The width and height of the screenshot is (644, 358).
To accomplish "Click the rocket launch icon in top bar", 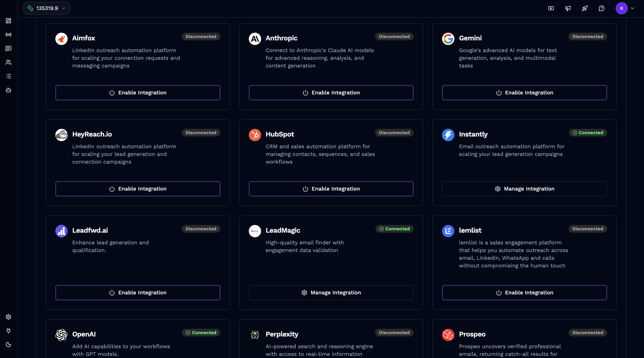I will 584,8.
